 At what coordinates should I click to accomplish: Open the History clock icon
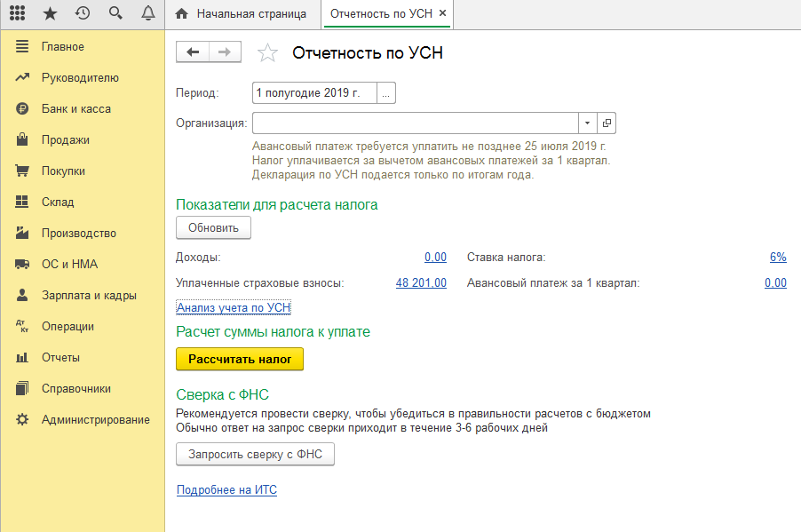point(83,13)
